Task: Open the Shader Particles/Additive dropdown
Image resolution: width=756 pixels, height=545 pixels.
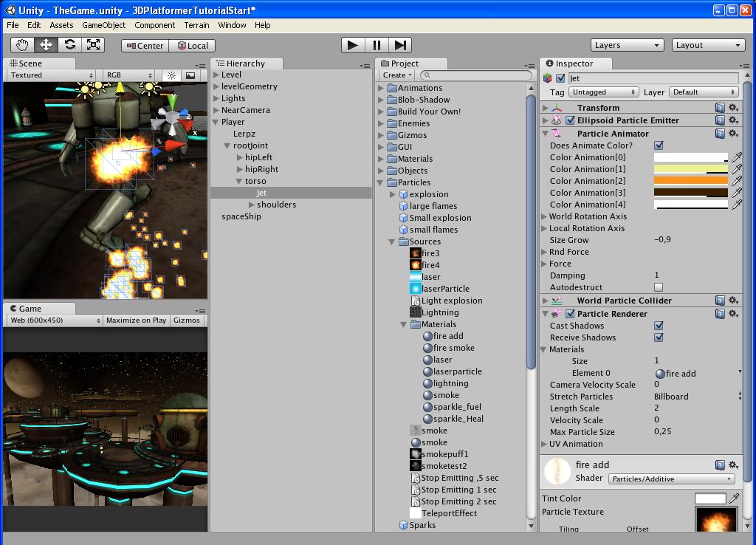Action: tap(672, 479)
